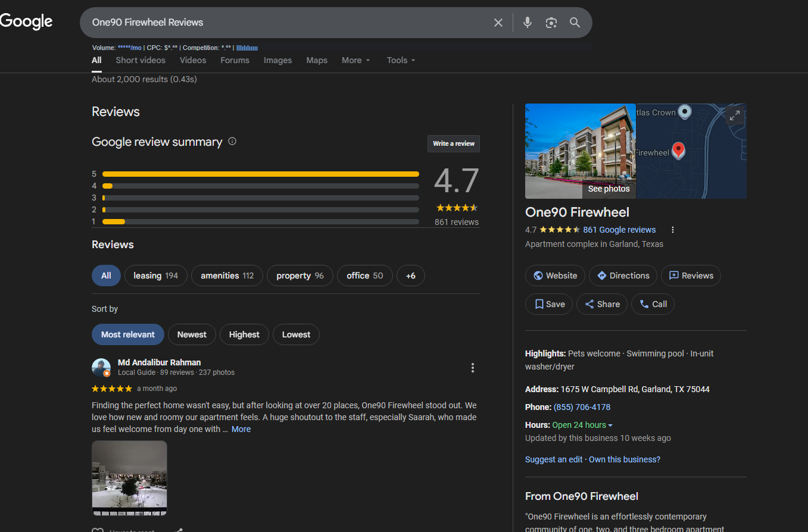Expand the map preview to full size
Viewport: 808px width, 532px height.
(x=735, y=115)
